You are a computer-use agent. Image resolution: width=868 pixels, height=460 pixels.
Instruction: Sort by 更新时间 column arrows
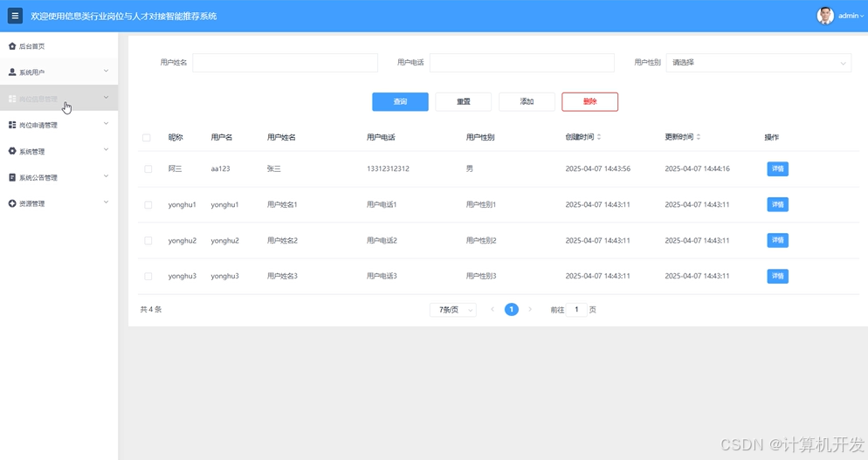[699, 137]
